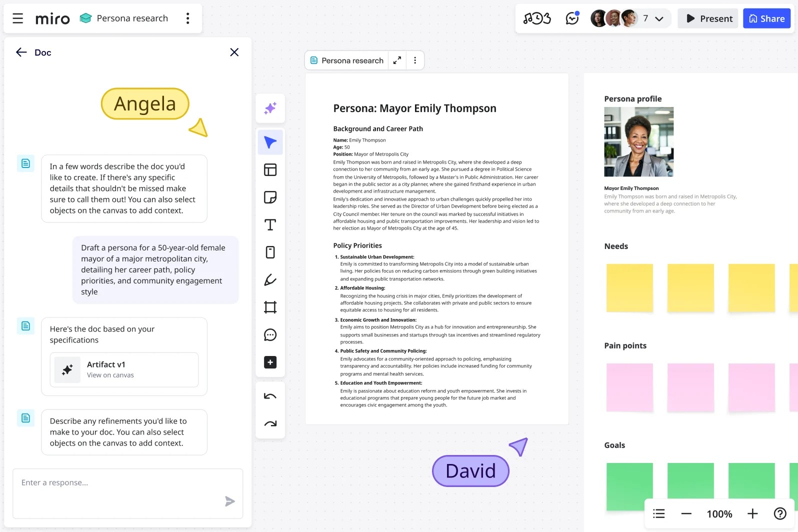798x532 pixels.
Task: Click the Share button
Action: coord(766,18)
